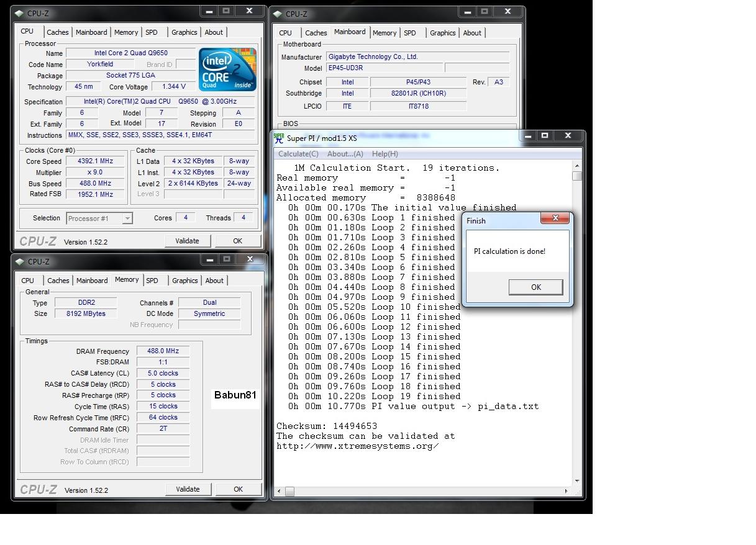Open Mainboard tab in CPU window
Screen dimensions: 756x545
click(91, 32)
